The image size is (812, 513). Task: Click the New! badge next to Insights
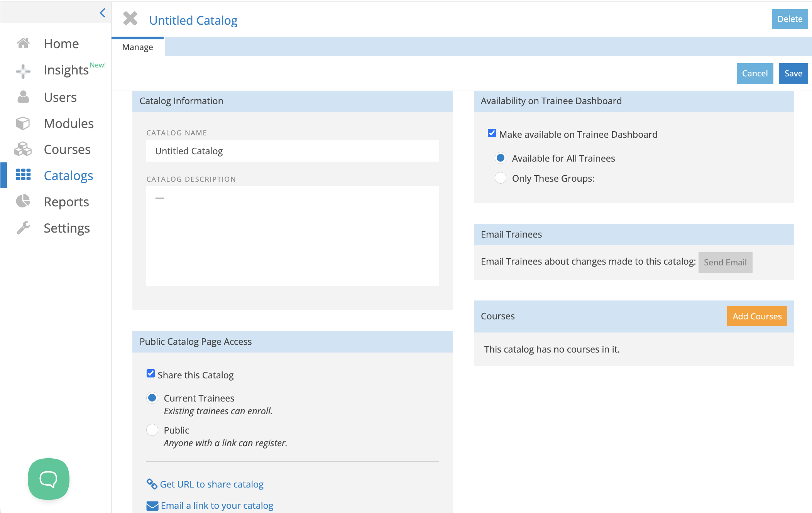click(x=98, y=65)
